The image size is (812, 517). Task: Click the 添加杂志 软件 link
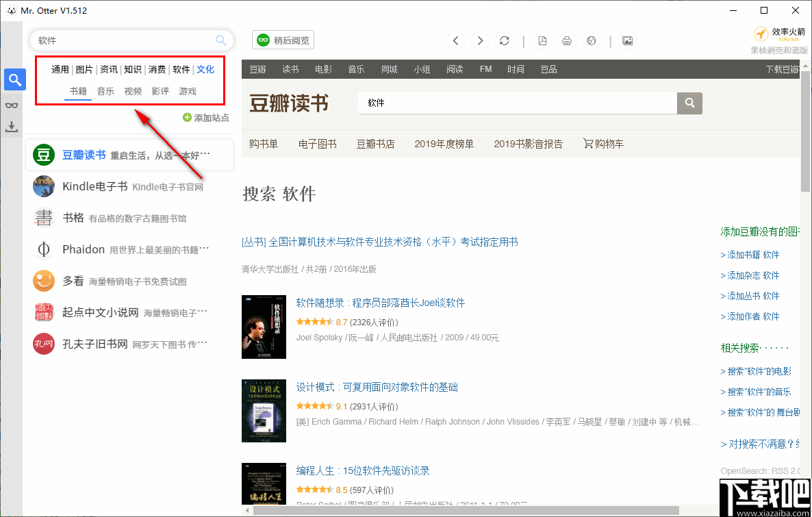[750, 275]
